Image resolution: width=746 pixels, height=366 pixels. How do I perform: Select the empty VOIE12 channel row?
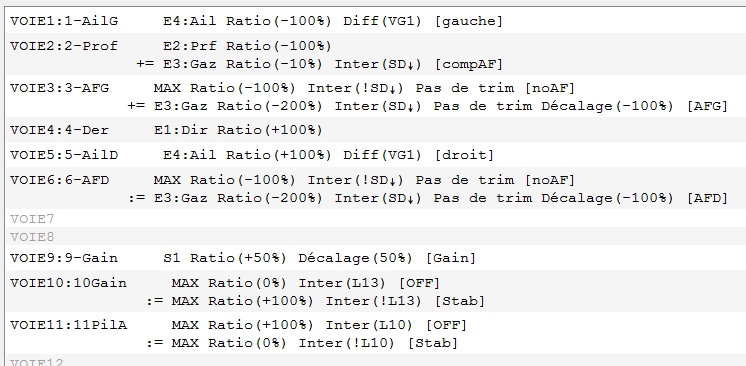(376, 361)
